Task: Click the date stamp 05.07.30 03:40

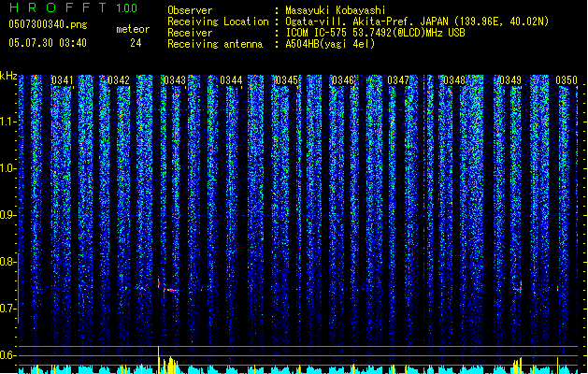Action: (48, 43)
